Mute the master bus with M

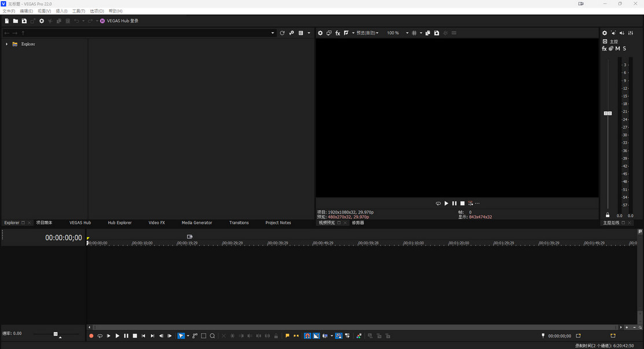[x=617, y=49]
